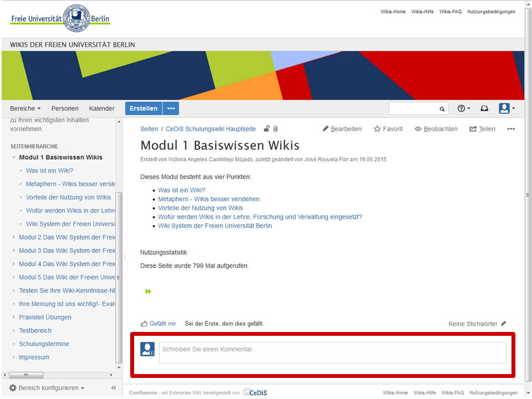Click sidebar horizontal scrollbar thumb
Viewport: 532px width, 399px height.
coord(26,375)
